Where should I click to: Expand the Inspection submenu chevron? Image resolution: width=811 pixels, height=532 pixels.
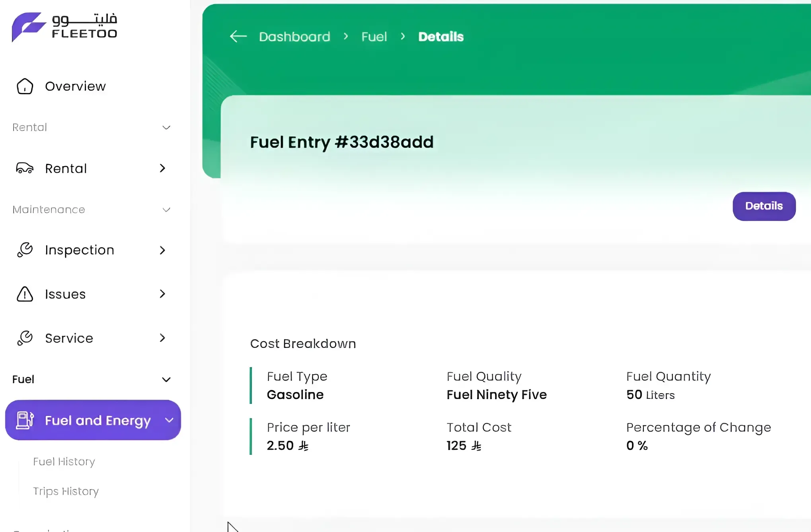pyautogui.click(x=162, y=250)
